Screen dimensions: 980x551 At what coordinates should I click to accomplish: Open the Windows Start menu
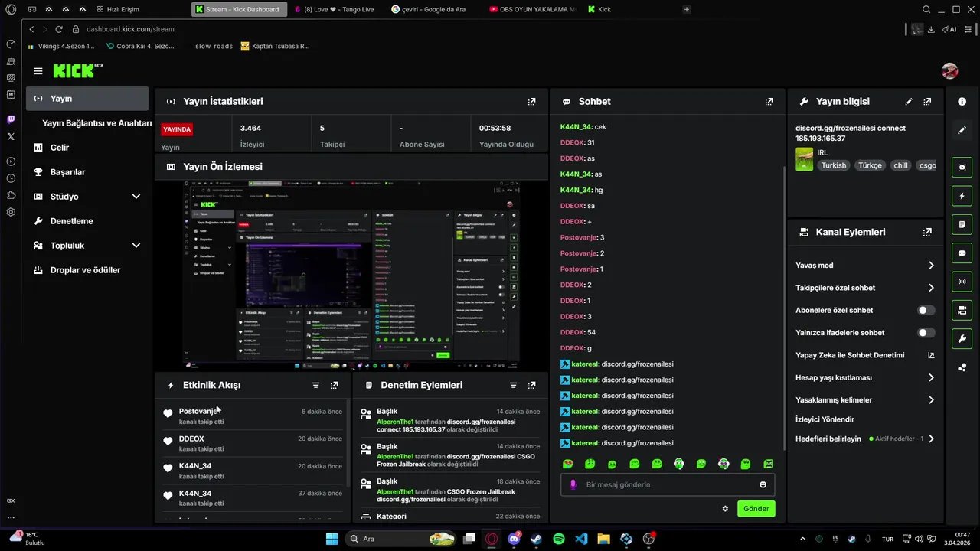click(x=332, y=539)
